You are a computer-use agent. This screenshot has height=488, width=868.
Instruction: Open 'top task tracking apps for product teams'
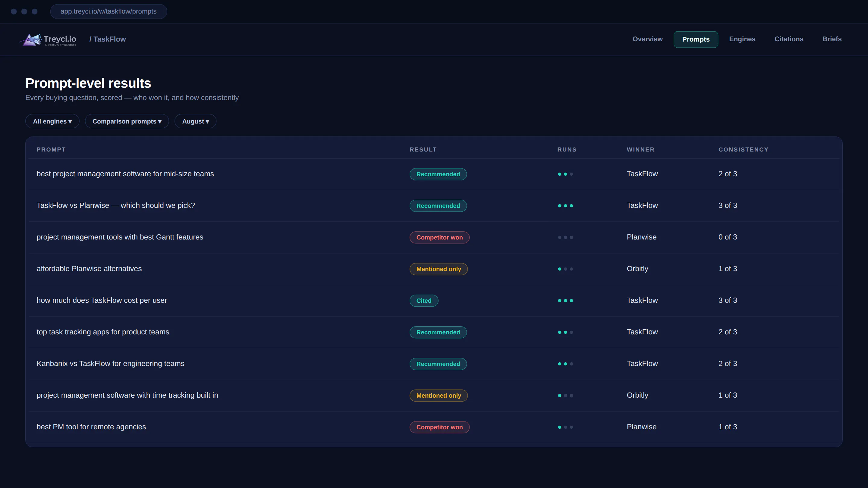[103, 332]
